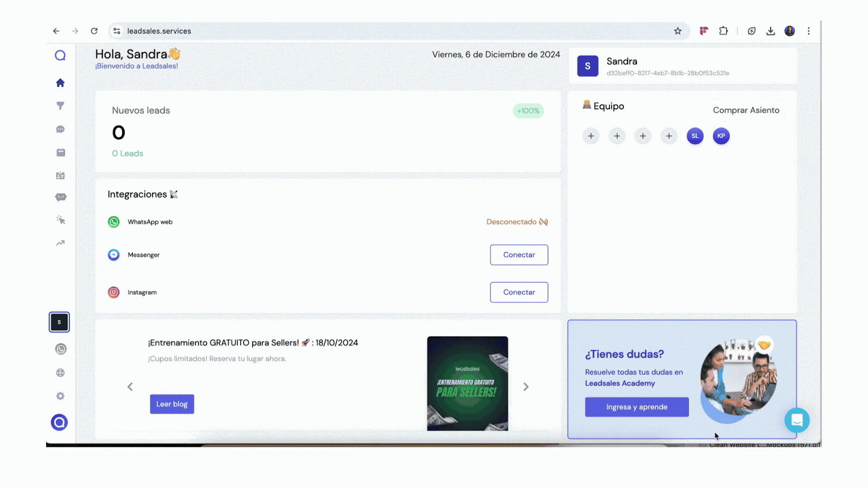Go to previous slide in blog carousel
Screen dimensions: 868x488
point(130,387)
